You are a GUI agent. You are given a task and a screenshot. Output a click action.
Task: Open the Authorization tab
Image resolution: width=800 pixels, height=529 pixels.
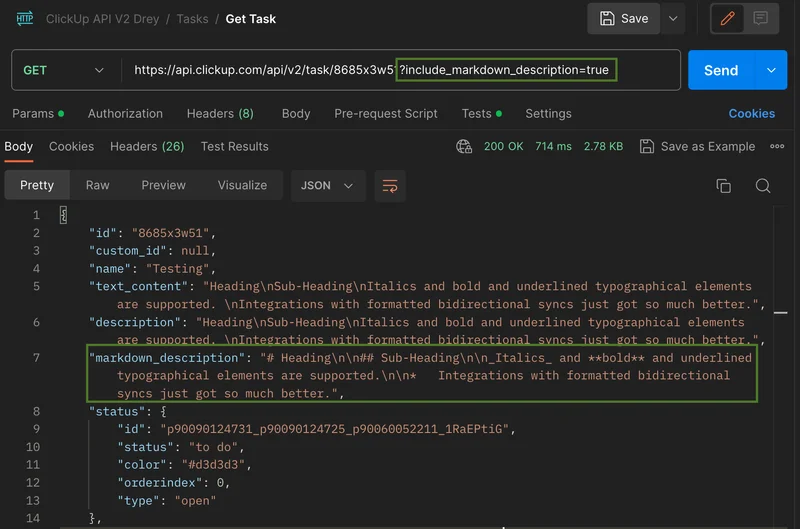click(x=125, y=114)
